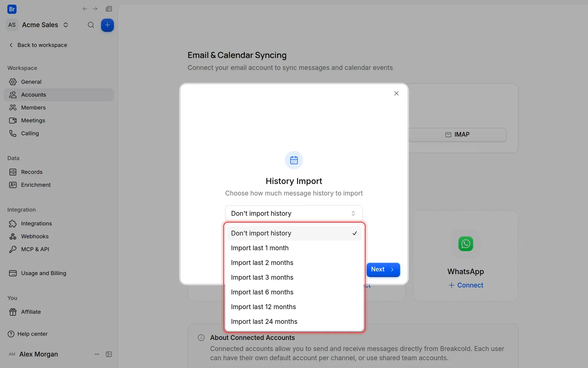Toggle the layout panel icon at top
Screen dimensions: 588x368
click(x=109, y=9)
